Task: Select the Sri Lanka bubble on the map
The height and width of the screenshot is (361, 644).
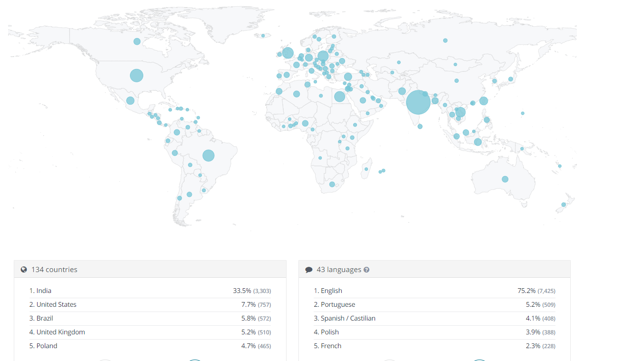Action: (x=420, y=126)
